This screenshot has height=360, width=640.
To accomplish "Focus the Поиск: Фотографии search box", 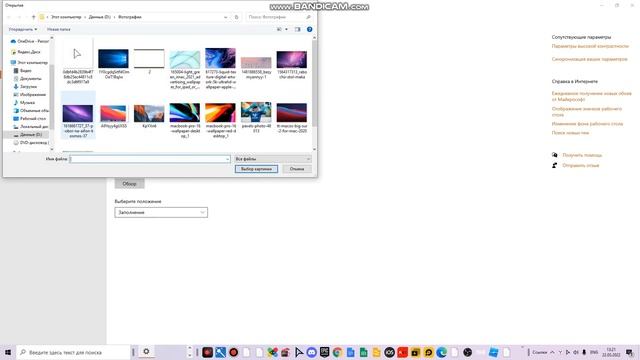I will (x=280, y=17).
